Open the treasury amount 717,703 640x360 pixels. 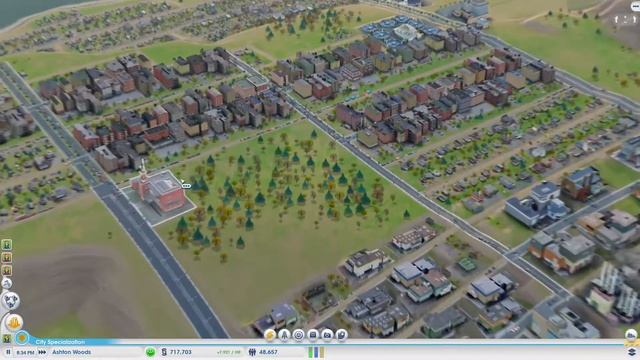click(x=182, y=352)
